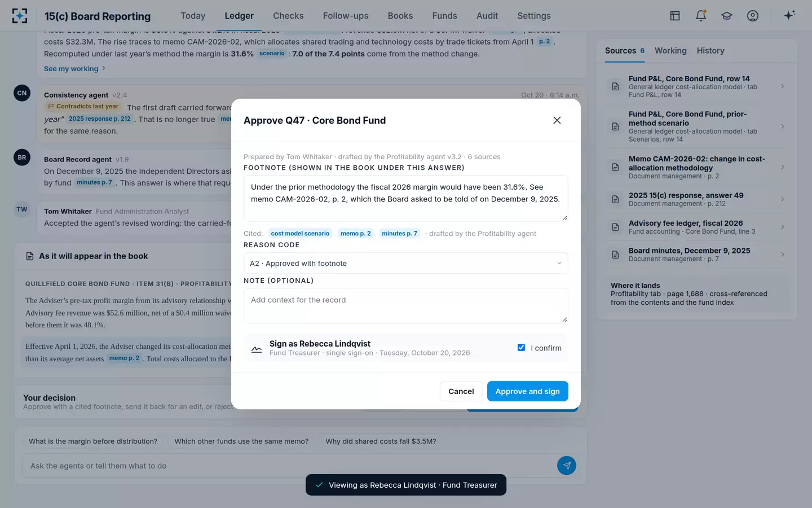Click document icon beside Board minutes source
812x508 pixels.
(x=616, y=255)
